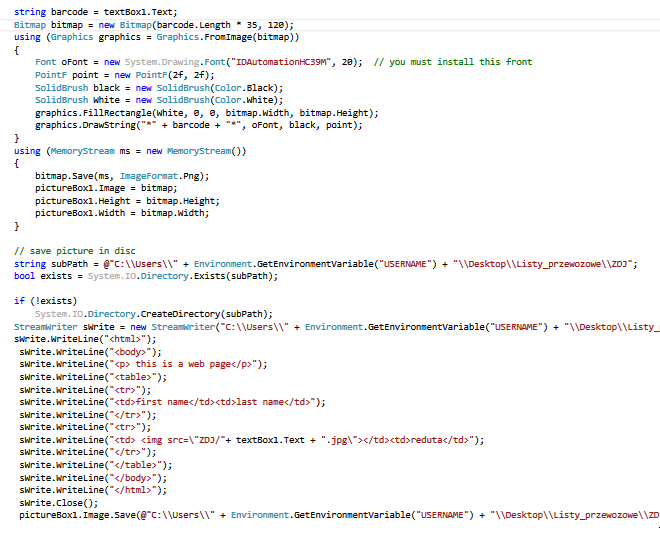The width and height of the screenshot is (660, 534).
Task: Click the pictureBox1.Image.Save line
Action: tap(340, 515)
